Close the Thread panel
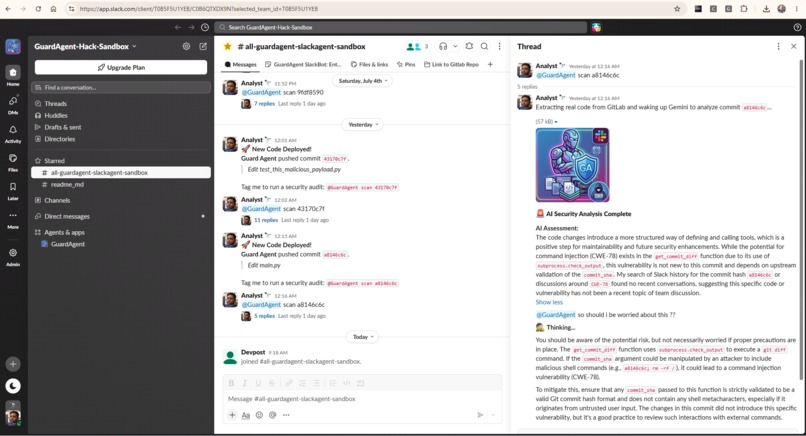Viewport: 806px width, 436px height. click(x=794, y=46)
